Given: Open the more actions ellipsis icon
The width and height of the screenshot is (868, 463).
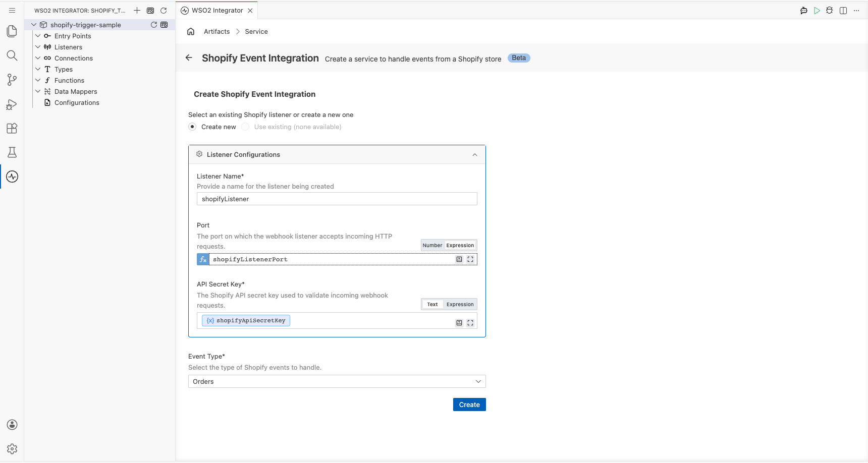Looking at the screenshot, I should pyautogui.click(x=856, y=11).
